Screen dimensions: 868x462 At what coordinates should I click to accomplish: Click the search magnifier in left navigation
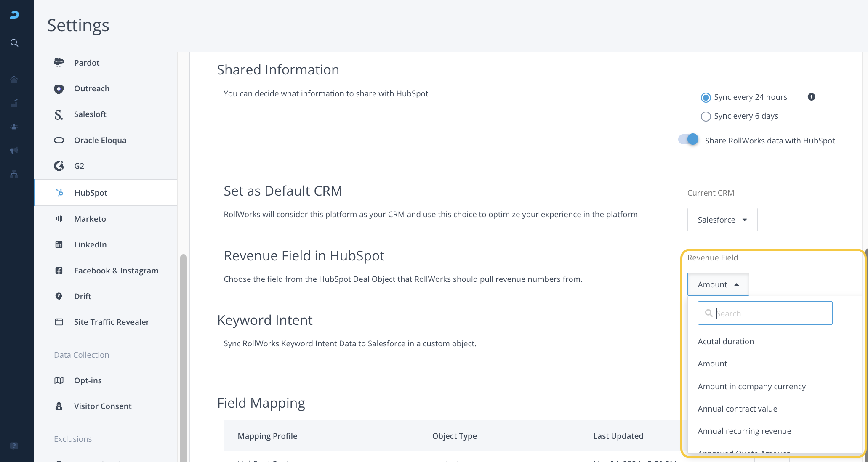[14, 43]
